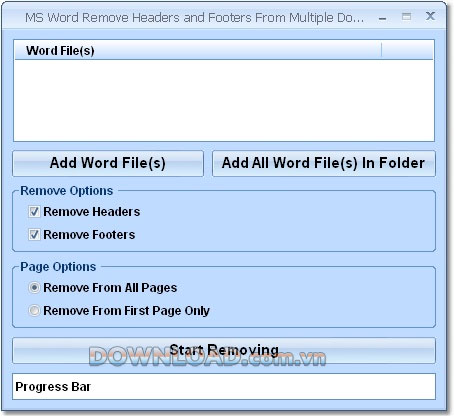Click inside the empty Word file list
The image size is (454, 418).
224,101
